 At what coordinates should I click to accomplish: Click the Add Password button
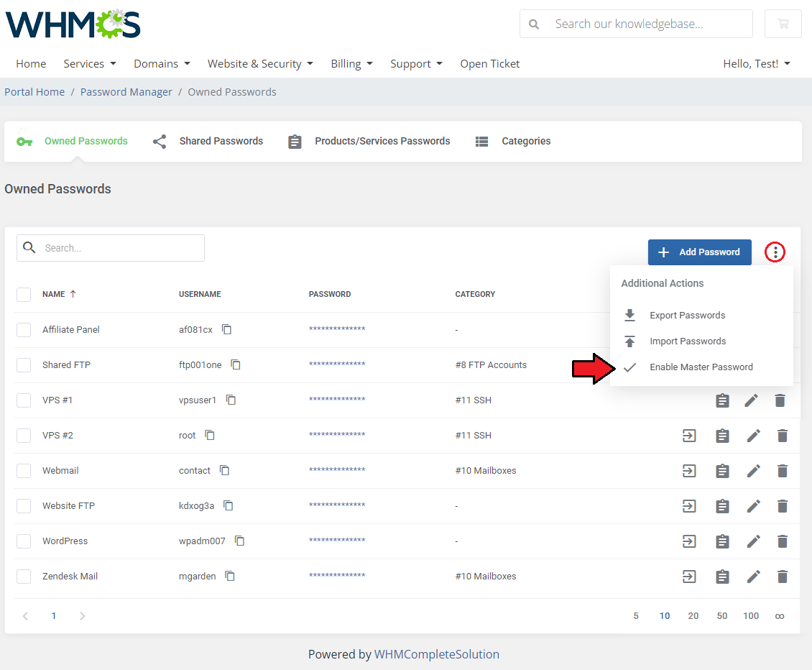[x=700, y=252]
